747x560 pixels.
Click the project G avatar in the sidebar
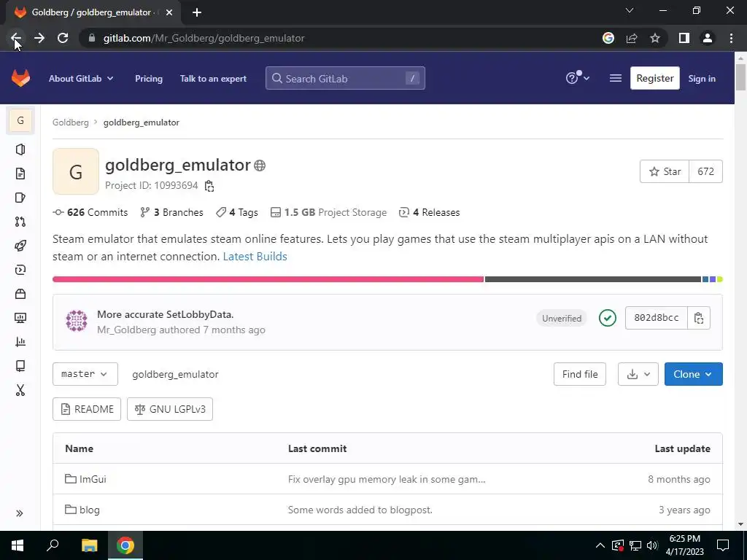(20, 120)
